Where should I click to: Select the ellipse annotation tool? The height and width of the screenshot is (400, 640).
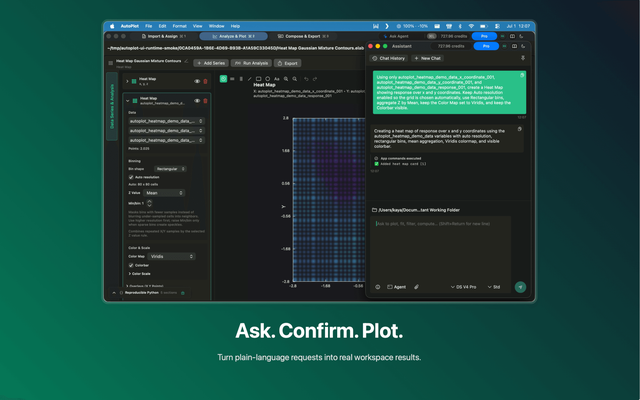[267, 79]
